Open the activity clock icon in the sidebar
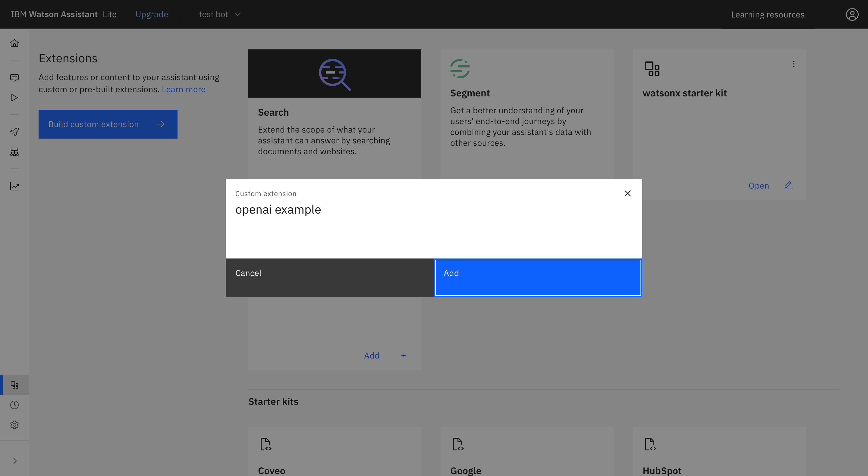868x476 pixels. click(x=14, y=405)
